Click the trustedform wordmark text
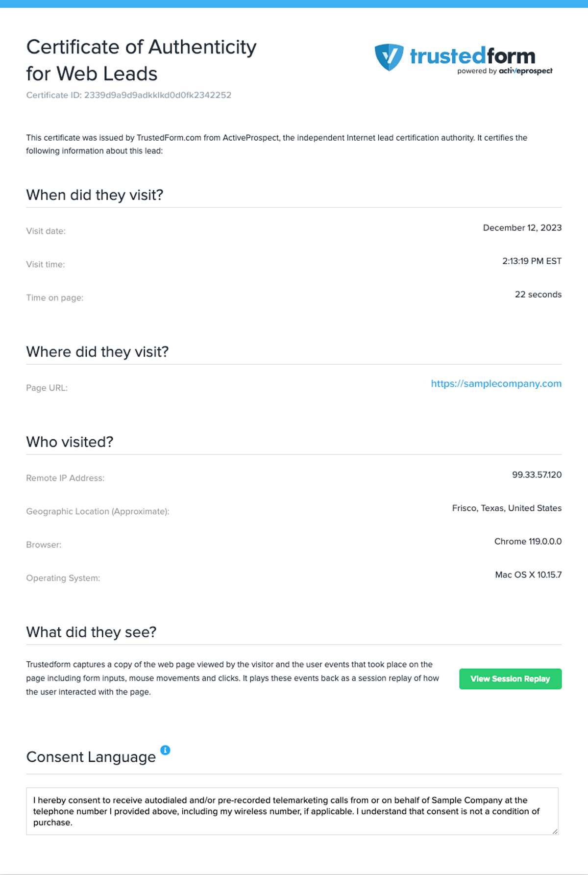This screenshot has height=875, width=588. click(x=472, y=56)
